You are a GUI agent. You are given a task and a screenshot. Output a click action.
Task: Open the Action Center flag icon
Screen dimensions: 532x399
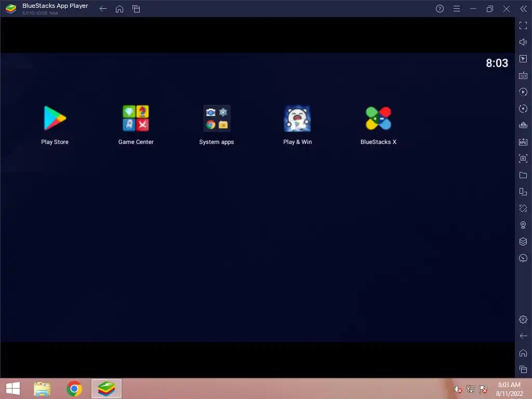483,389
